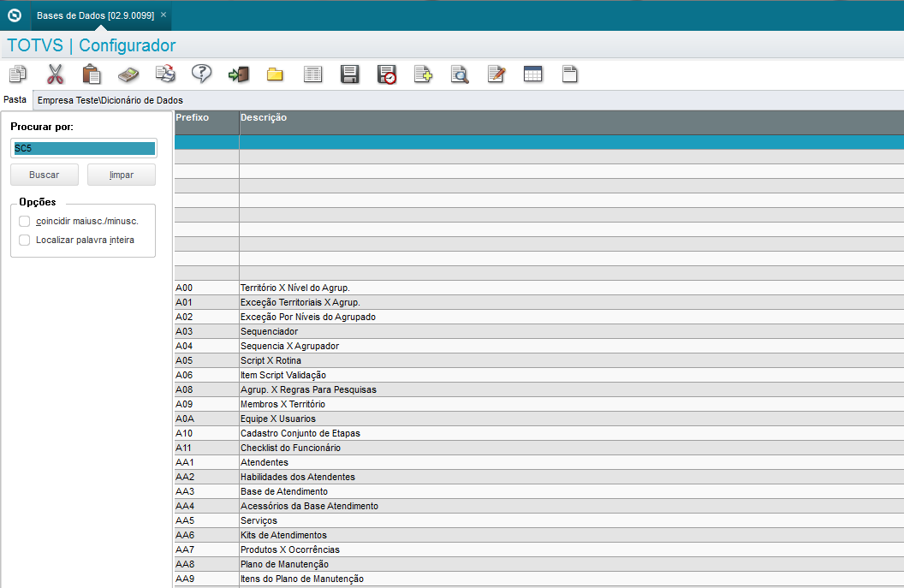Viewport: 904px width, 588px height.
Task: Select the Base de Atendimento row
Action: coord(539,492)
